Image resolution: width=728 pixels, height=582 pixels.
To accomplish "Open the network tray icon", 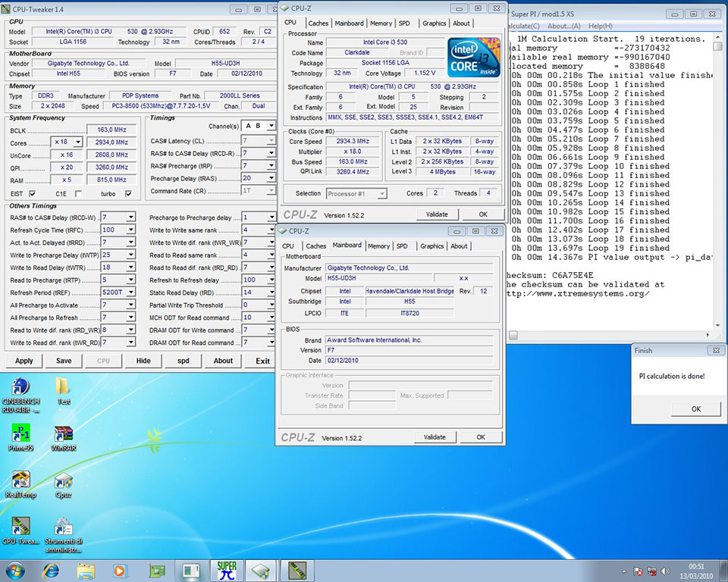I will coord(652,571).
